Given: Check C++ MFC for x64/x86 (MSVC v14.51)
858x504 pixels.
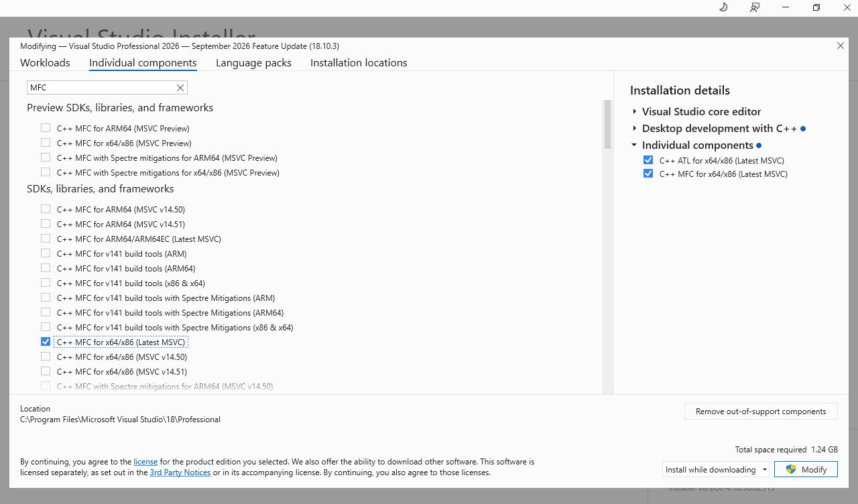Looking at the screenshot, I should (x=46, y=371).
